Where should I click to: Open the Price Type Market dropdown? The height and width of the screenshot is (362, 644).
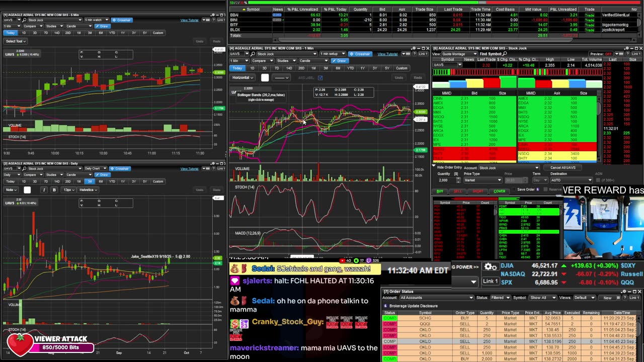(x=482, y=180)
